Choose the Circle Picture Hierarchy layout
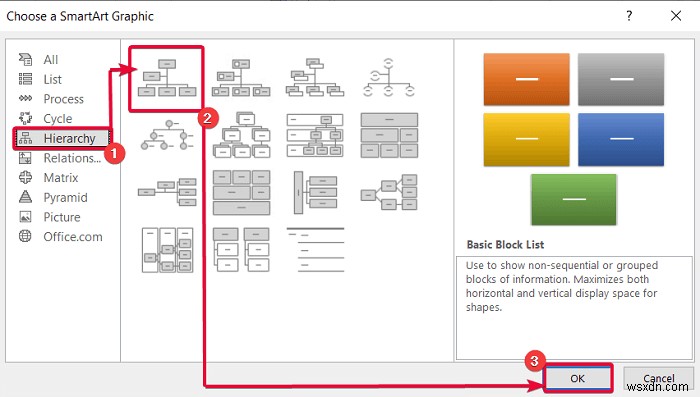Screen dimensions: 700x397 point(167,135)
